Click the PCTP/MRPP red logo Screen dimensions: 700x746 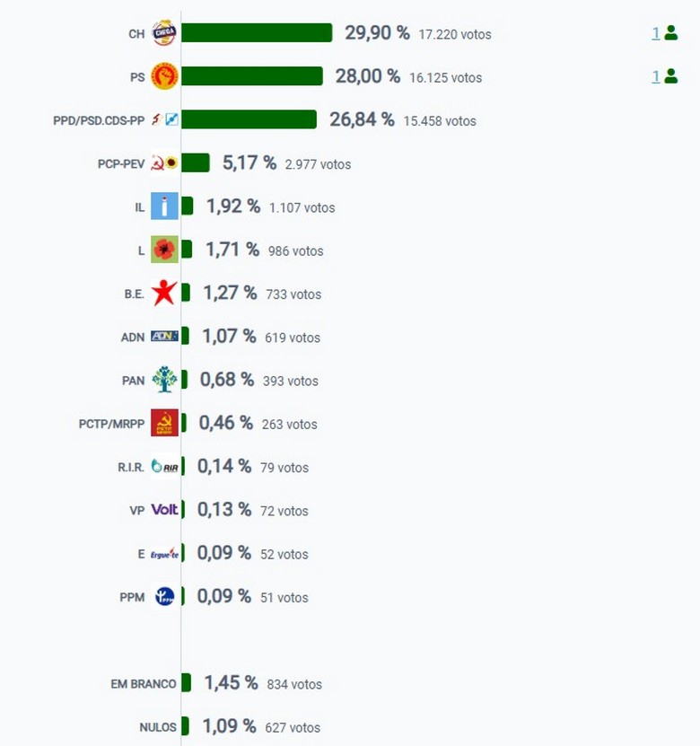click(x=164, y=423)
